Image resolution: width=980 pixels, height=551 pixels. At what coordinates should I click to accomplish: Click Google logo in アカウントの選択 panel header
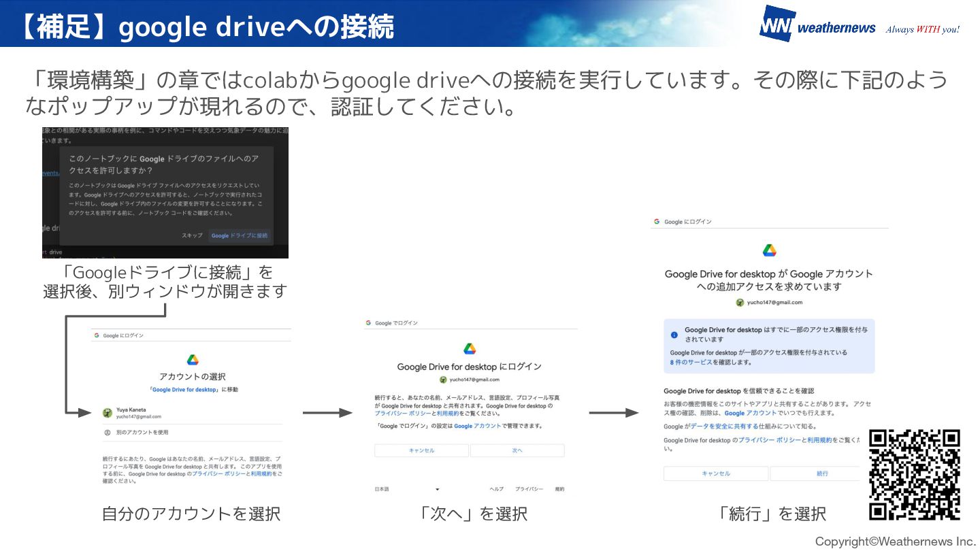click(97, 335)
